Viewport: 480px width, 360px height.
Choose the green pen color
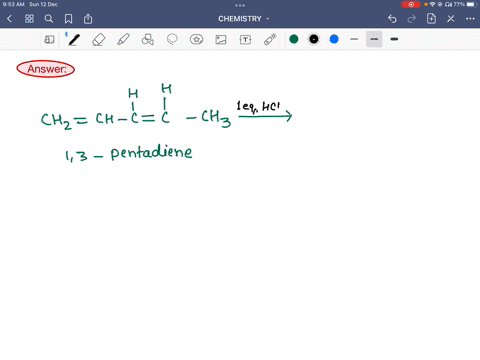[294, 39]
